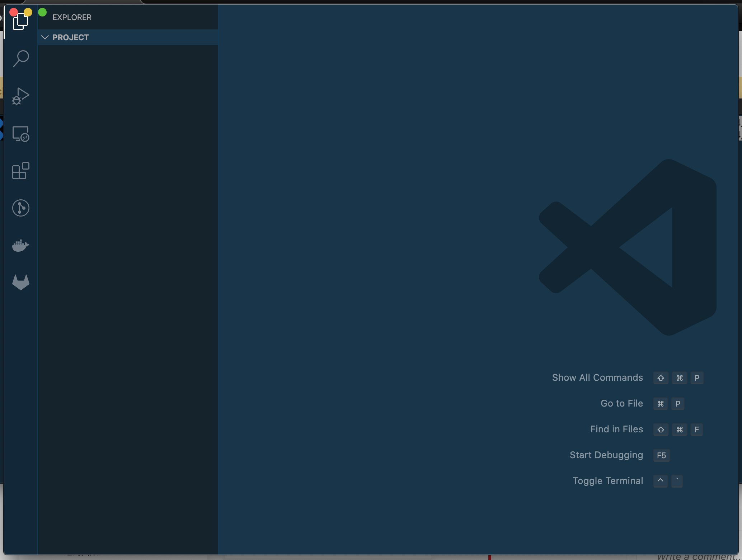Click the Find in Files label
This screenshot has width=742, height=560.
tap(616, 429)
